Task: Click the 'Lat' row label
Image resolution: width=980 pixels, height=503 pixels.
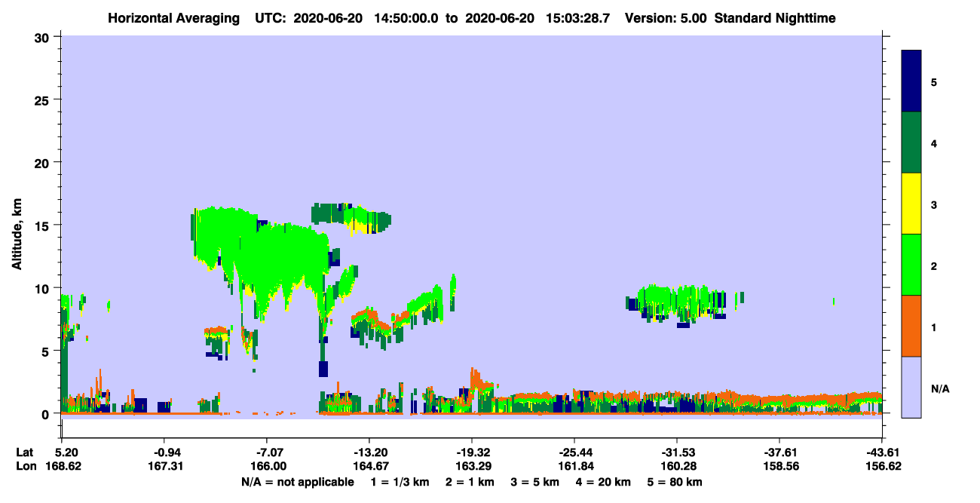Action: [25, 452]
